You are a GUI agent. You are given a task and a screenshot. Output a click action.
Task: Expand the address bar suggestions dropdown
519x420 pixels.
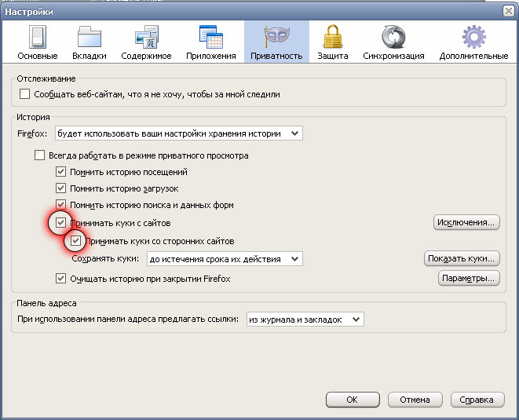[x=304, y=320]
